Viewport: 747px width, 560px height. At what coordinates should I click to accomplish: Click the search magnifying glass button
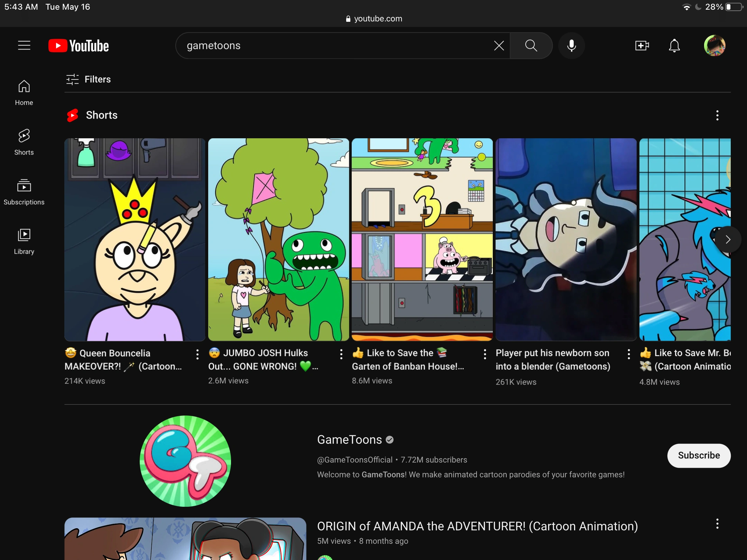[531, 45]
